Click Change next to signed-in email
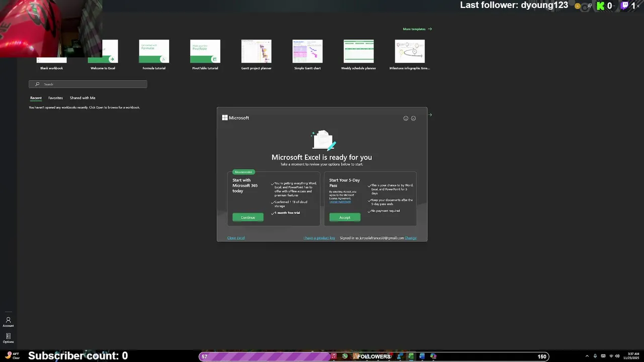This screenshot has width=644, height=362. tap(411, 238)
